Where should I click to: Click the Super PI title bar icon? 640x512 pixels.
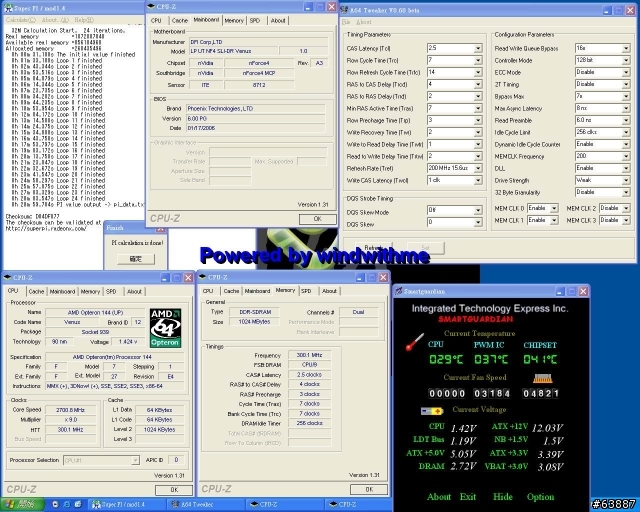click(8, 8)
